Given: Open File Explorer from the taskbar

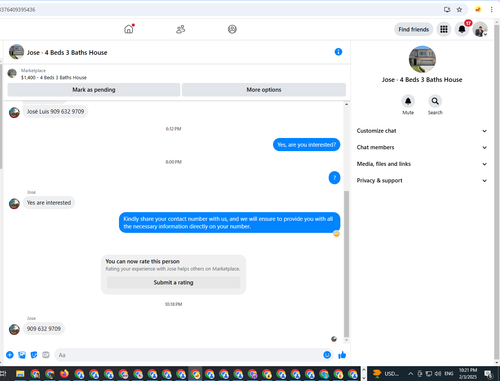Looking at the screenshot, I should [x=20, y=374].
